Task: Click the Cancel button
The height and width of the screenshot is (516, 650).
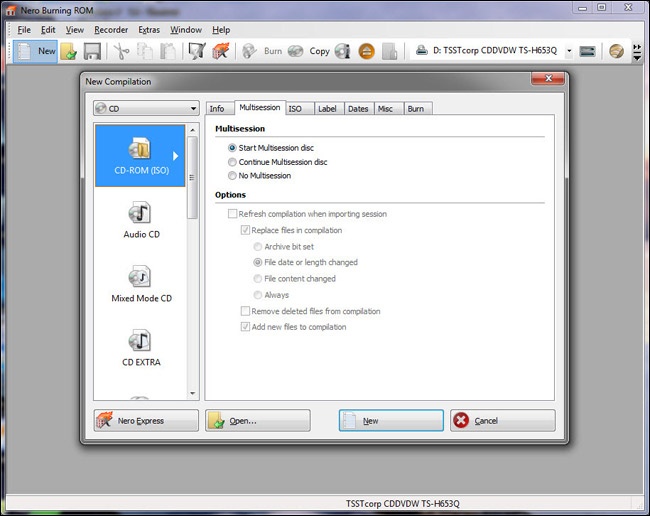Action: 502,421
